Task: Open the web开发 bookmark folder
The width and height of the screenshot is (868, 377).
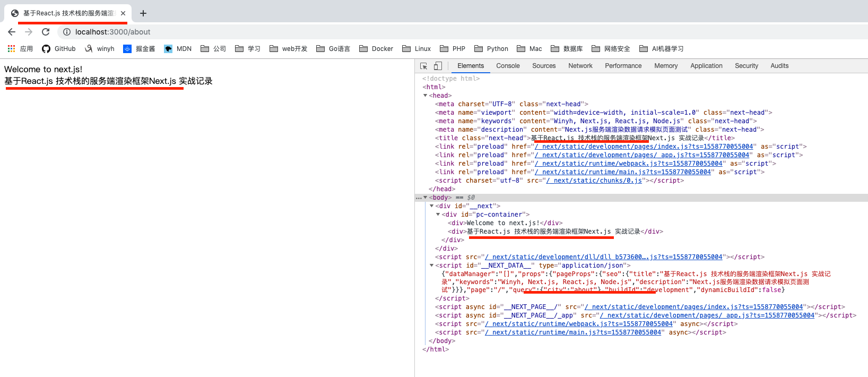Action: coord(289,48)
